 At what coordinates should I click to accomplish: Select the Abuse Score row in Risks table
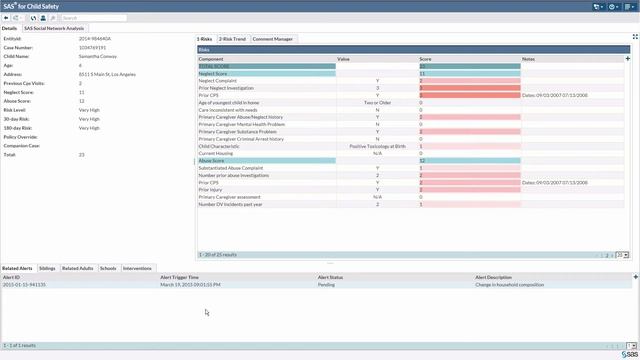click(411, 160)
